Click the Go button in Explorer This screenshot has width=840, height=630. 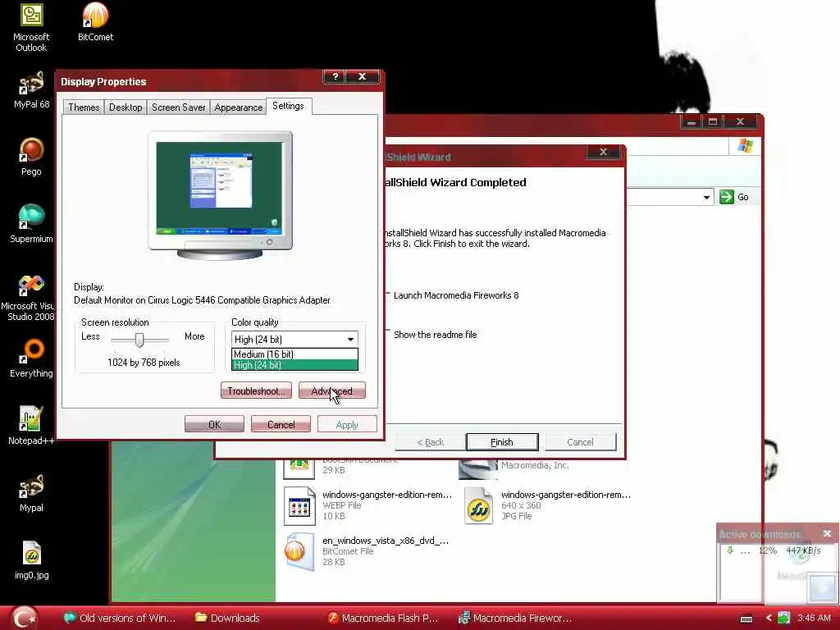(x=734, y=197)
